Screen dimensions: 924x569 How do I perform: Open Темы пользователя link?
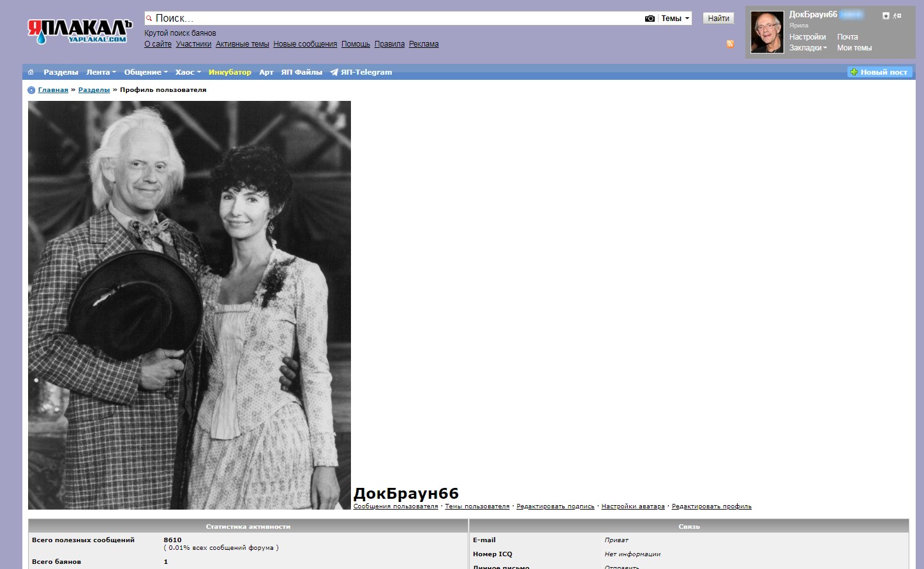tap(477, 506)
